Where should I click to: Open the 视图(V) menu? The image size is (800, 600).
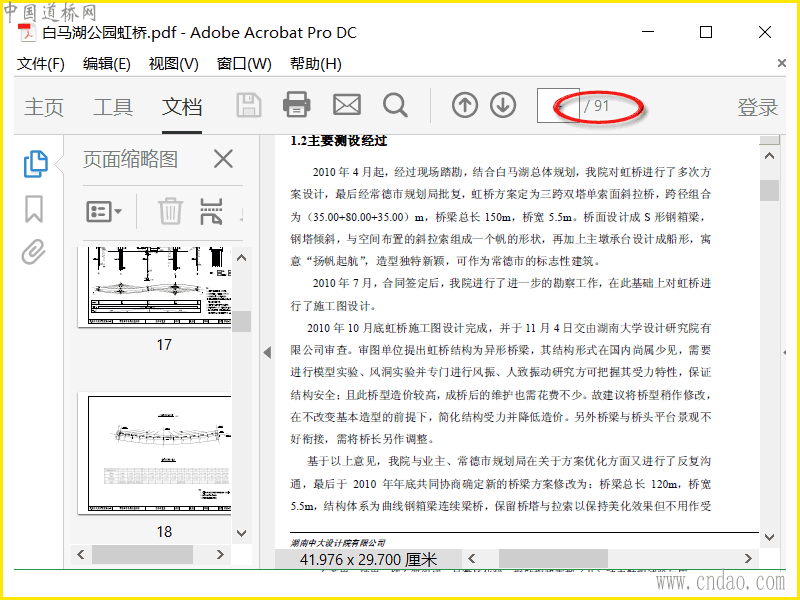tap(173, 64)
